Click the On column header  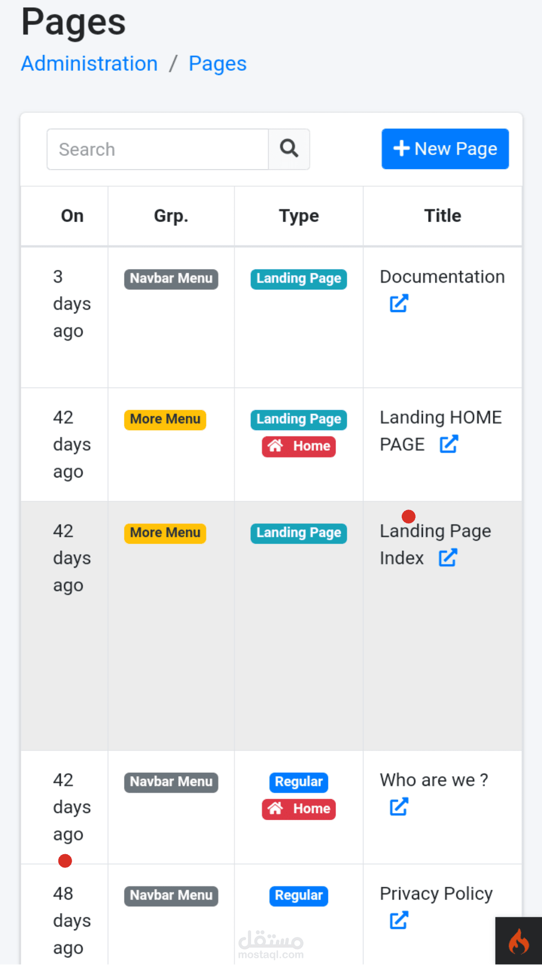click(72, 216)
